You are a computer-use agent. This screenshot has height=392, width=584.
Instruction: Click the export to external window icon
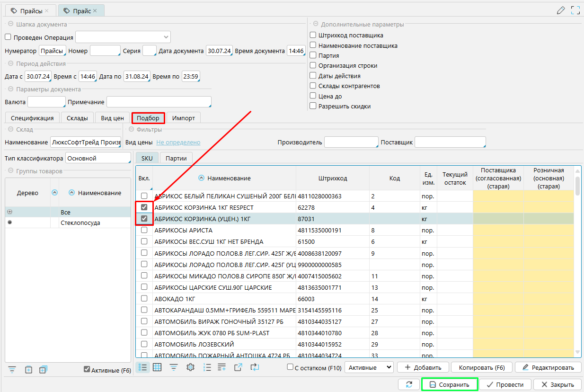(238, 367)
